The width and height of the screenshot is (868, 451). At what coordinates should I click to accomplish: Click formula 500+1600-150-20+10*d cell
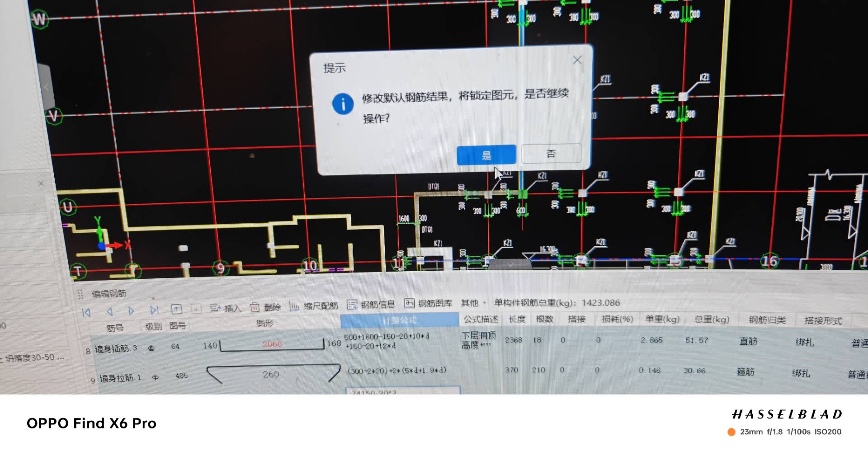tap(387, 341)
